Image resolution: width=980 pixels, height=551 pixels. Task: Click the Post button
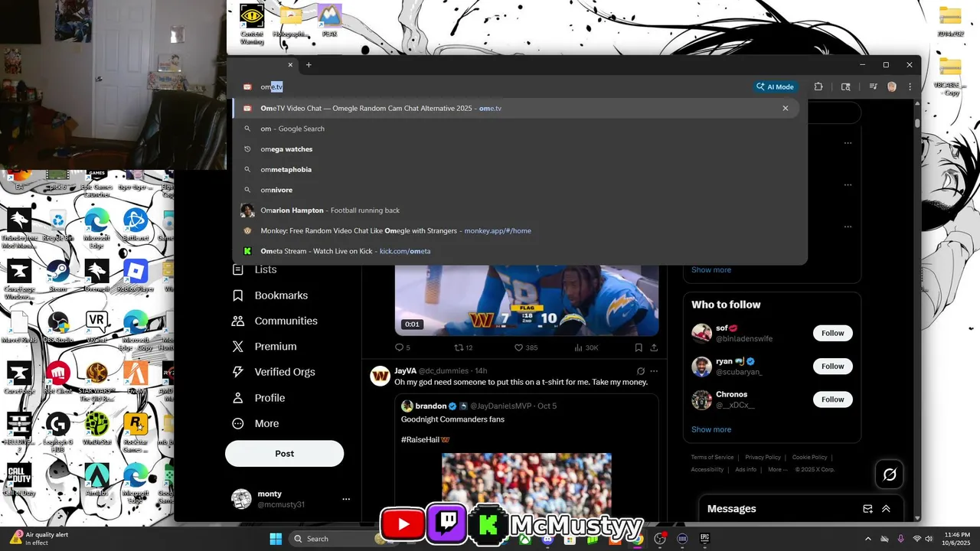tap(284, 454)
